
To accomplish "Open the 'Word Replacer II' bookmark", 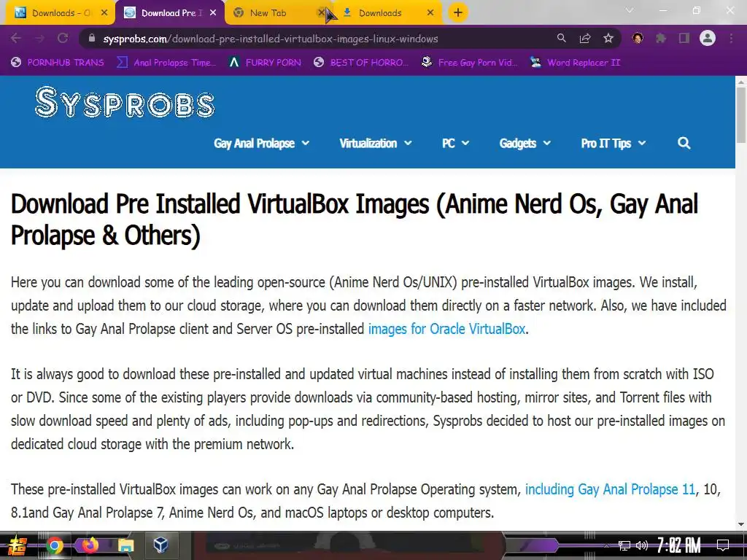I will (x=576, y=63).
